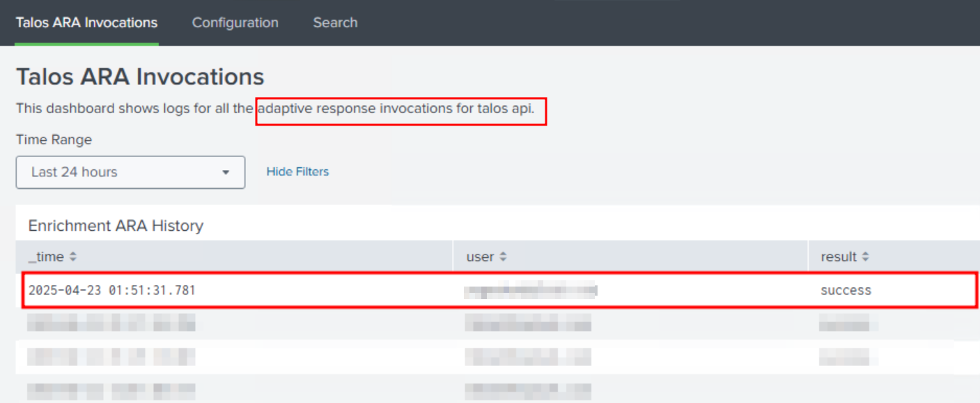The height and width of the screenshot is (403, 980).
Task: Click the caret arrow in Time Range picker
Action: tap(226, 173)
